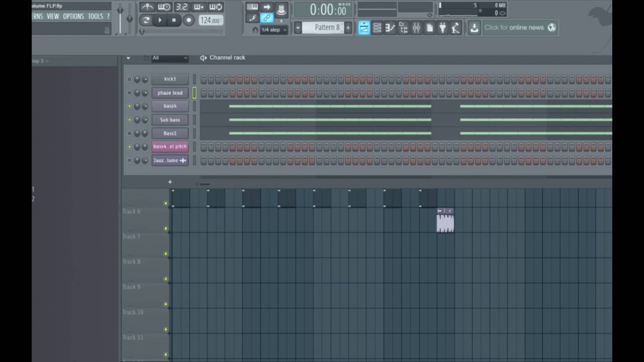Select the Sub bass channel button

click(170, 120)
